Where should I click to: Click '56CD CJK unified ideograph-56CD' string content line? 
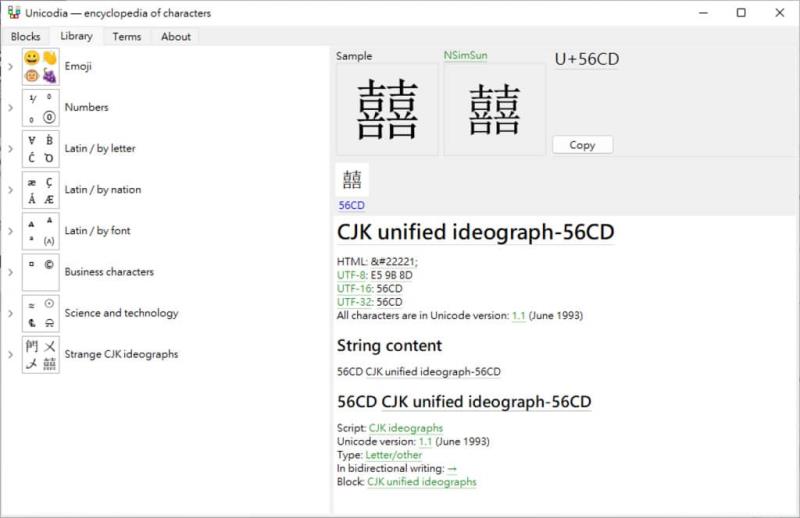[x=419, y=372]
